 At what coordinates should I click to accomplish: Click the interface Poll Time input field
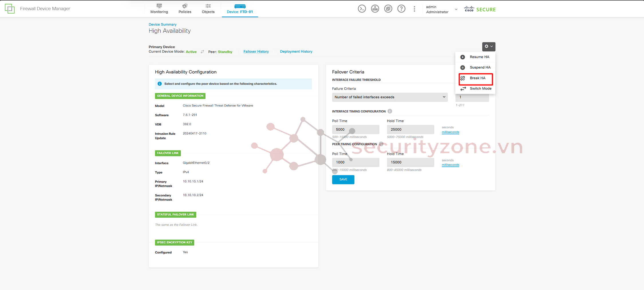coord(355,130)
